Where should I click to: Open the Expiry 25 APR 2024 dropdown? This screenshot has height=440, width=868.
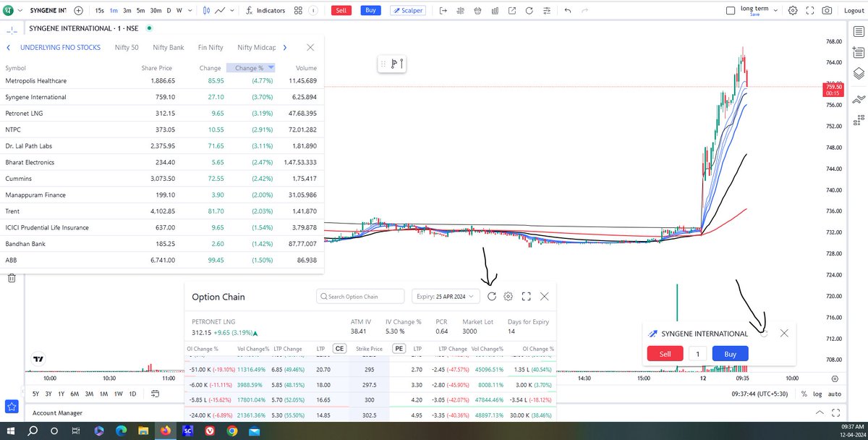[445, 296]
